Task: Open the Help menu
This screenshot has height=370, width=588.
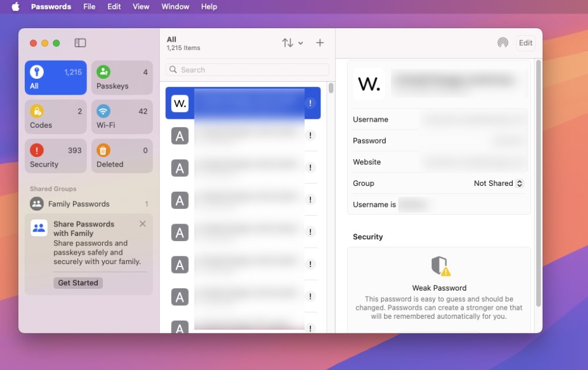Action: tap(209, 6)
